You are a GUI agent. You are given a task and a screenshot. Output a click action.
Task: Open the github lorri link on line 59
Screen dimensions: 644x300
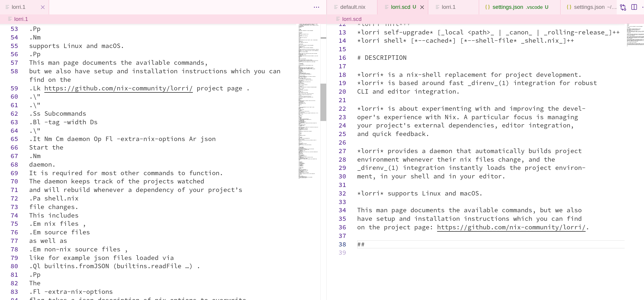[x=118, y=88]
